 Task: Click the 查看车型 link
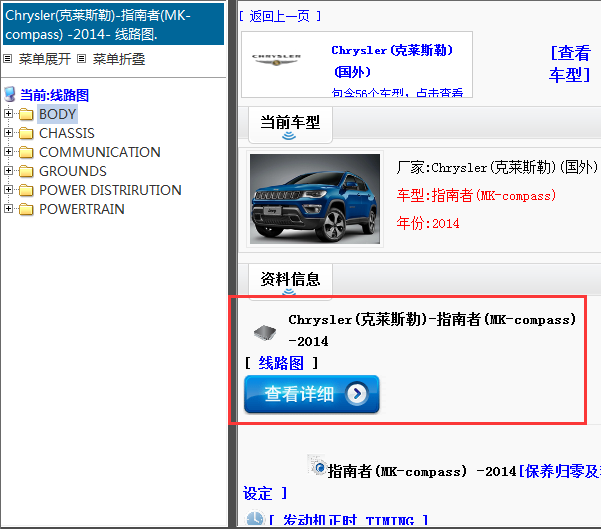(x=570, y=64)
